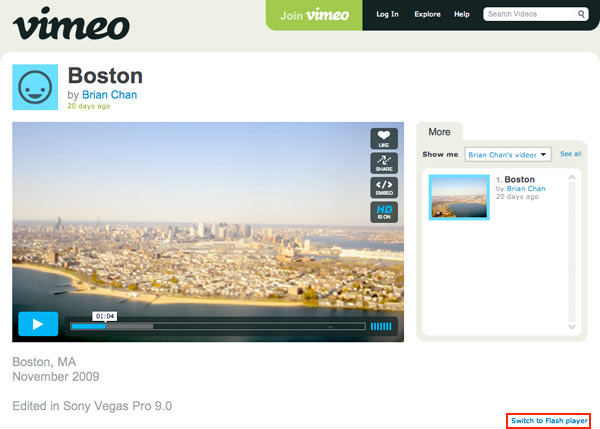The height and width of the screenshot is (429, 600).
Task: Click the volume bars in player
Action: (x=381, y=326)
